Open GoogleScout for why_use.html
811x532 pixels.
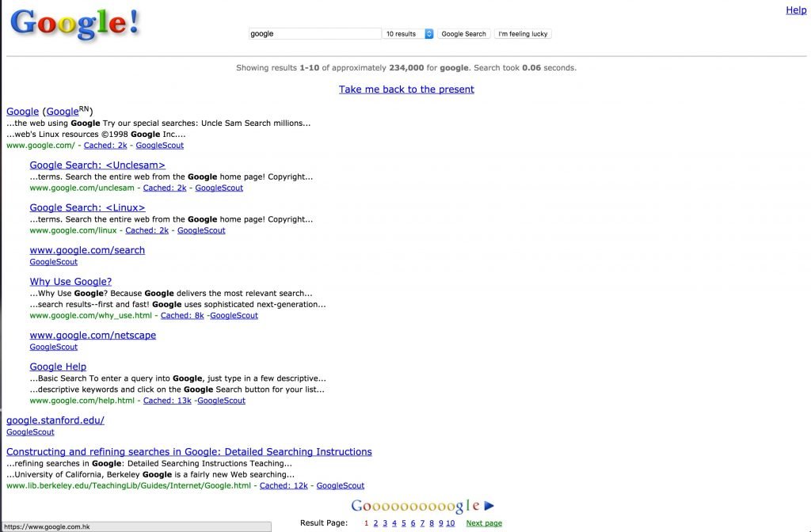[234, 315]
